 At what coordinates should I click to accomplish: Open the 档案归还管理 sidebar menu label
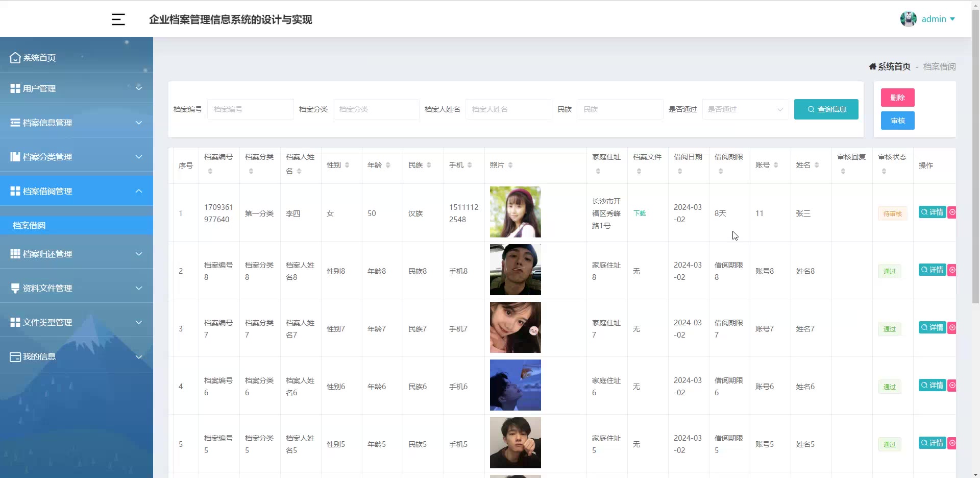[47, 254]
